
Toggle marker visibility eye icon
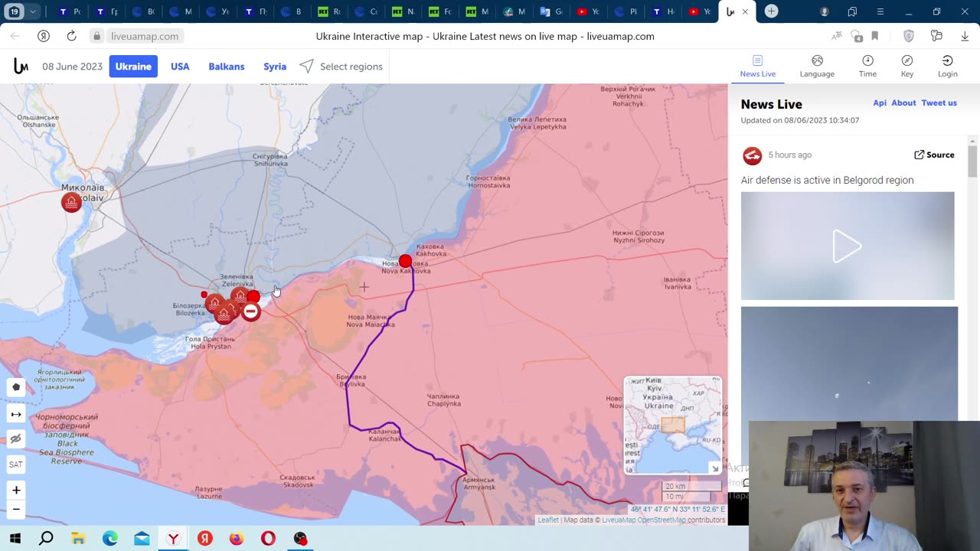(16, 439)
